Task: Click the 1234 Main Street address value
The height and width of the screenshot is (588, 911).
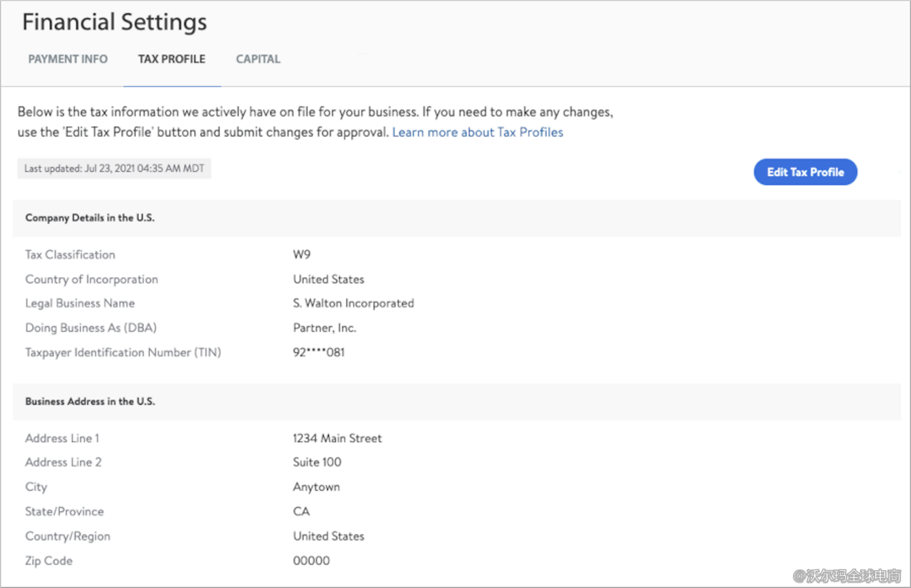Action: pyautogui.click(x=337, y=438)
